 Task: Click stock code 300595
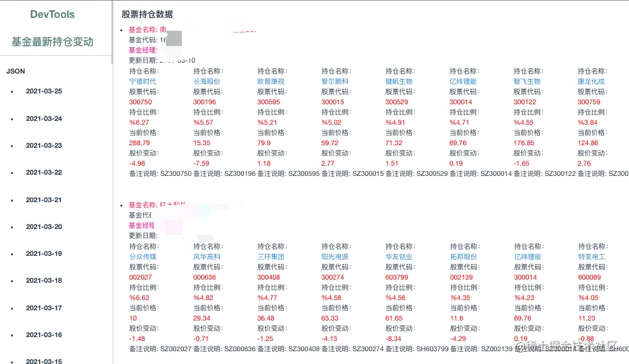268,102
